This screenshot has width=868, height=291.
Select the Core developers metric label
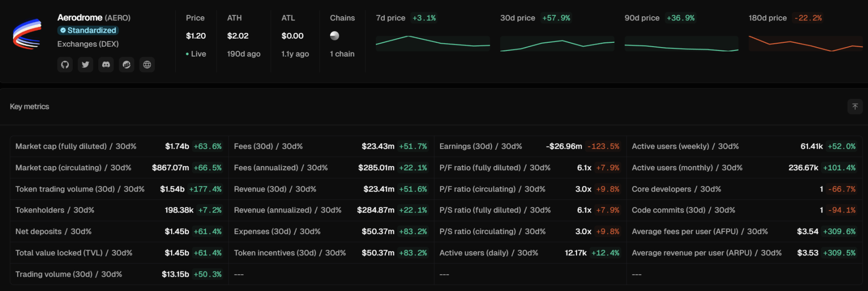tap(677, 189)
